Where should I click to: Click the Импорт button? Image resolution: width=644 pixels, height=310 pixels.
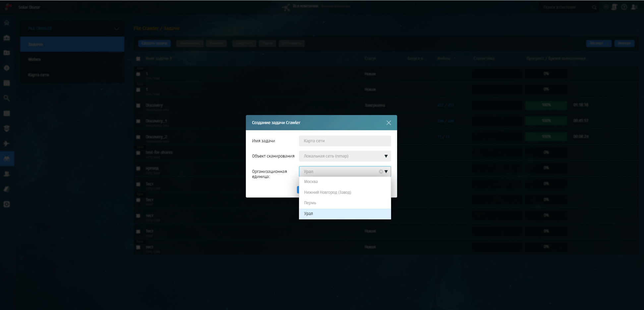tap(624, 43)
